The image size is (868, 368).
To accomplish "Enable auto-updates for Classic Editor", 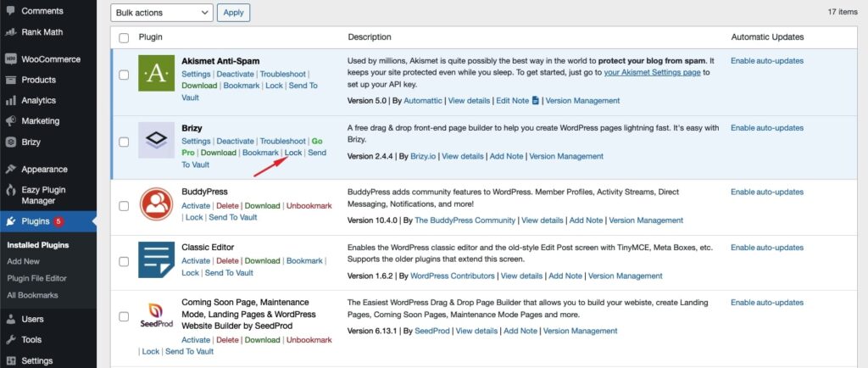I will pos(766,248).
